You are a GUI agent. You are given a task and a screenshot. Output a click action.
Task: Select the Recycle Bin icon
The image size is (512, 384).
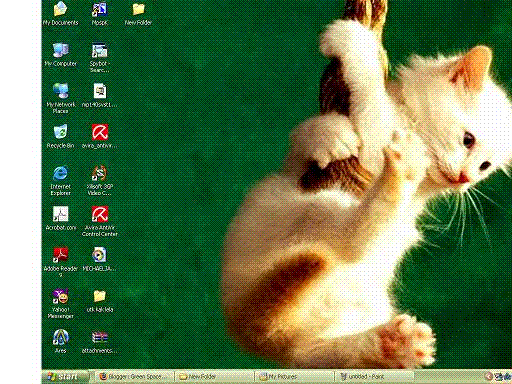60,136
